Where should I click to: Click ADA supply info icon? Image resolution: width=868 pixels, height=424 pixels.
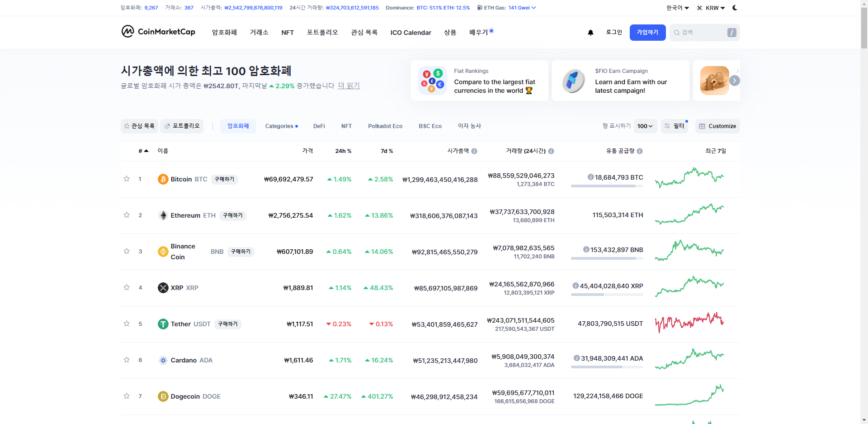click(576, 358)
